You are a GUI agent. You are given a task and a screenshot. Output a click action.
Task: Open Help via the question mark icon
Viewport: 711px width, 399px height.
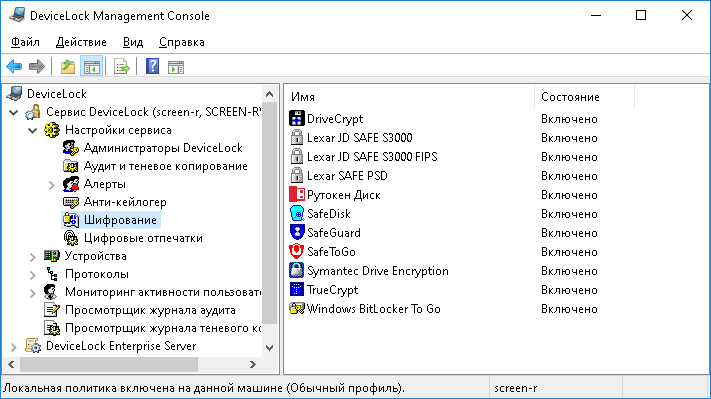click(x=152, y=67)
